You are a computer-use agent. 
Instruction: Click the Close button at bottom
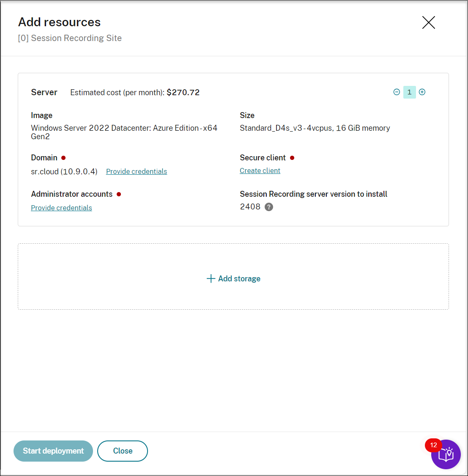click(x=123, y=451)
